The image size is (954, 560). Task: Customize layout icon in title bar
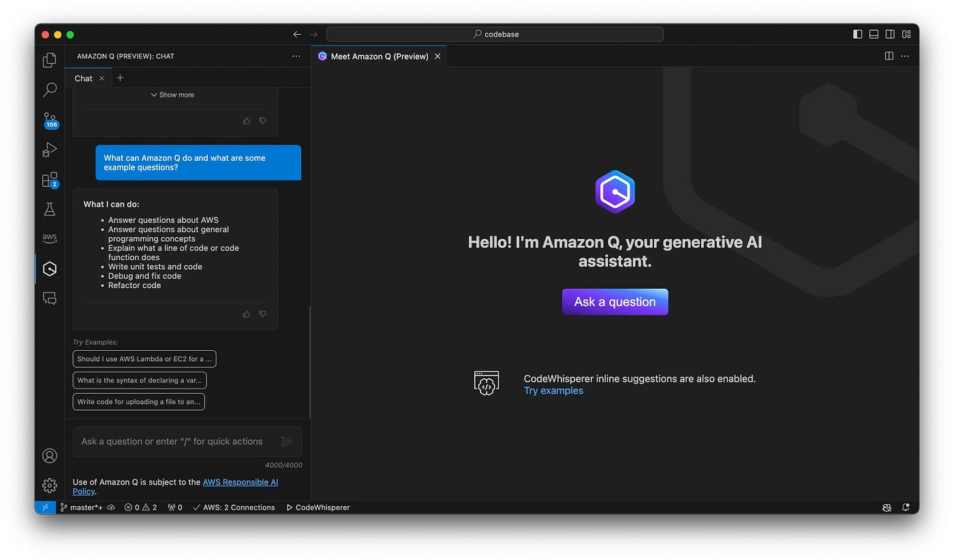point(906,34)
